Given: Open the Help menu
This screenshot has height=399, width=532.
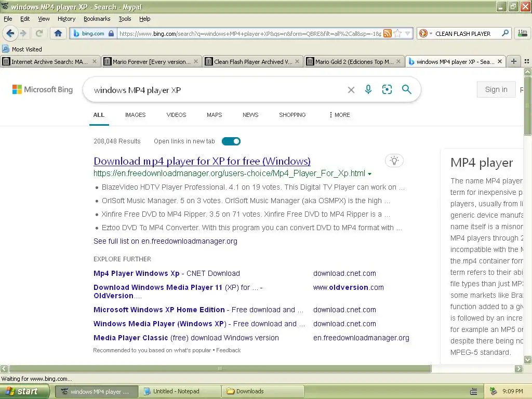Looking at the screenshot, I should 144,19.
